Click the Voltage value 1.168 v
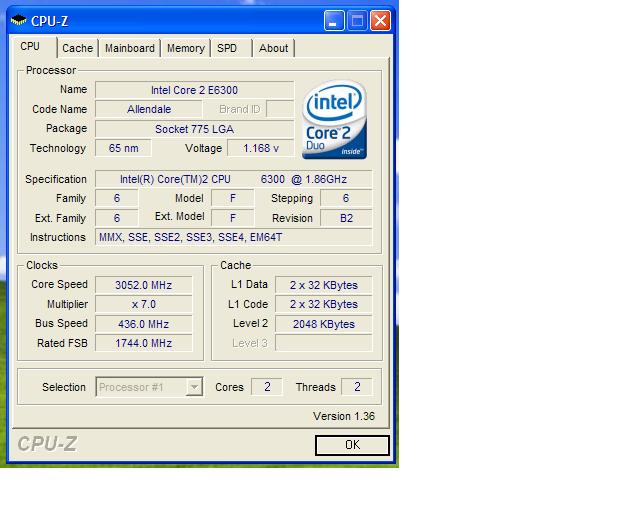Screen dimensions: 640x512 (261, 148)
